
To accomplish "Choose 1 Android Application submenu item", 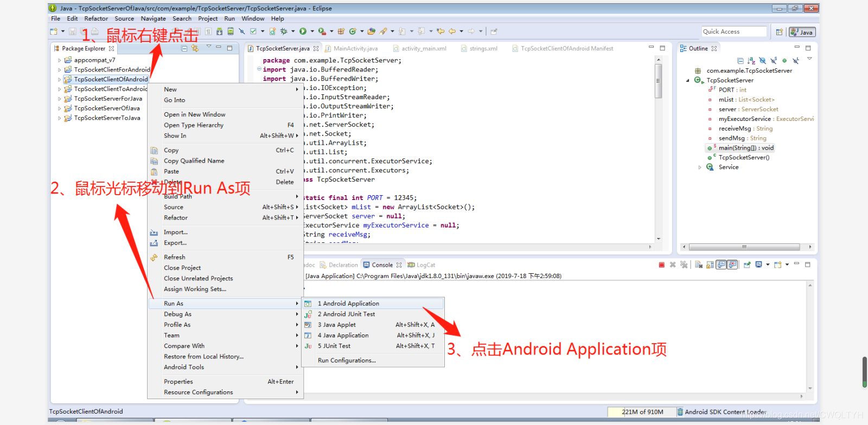I will click(x=373, y=304).
